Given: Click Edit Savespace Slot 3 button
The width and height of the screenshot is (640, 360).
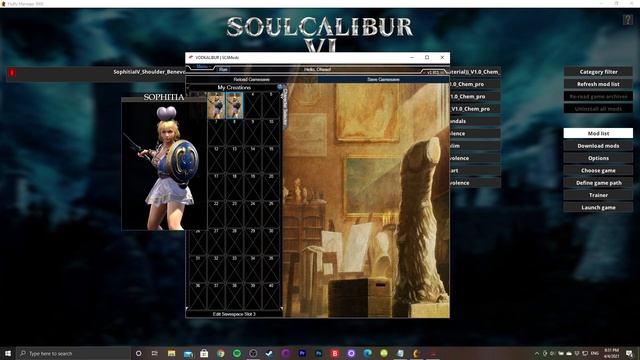Looking at the screenshot, I should tap(234, 314).
